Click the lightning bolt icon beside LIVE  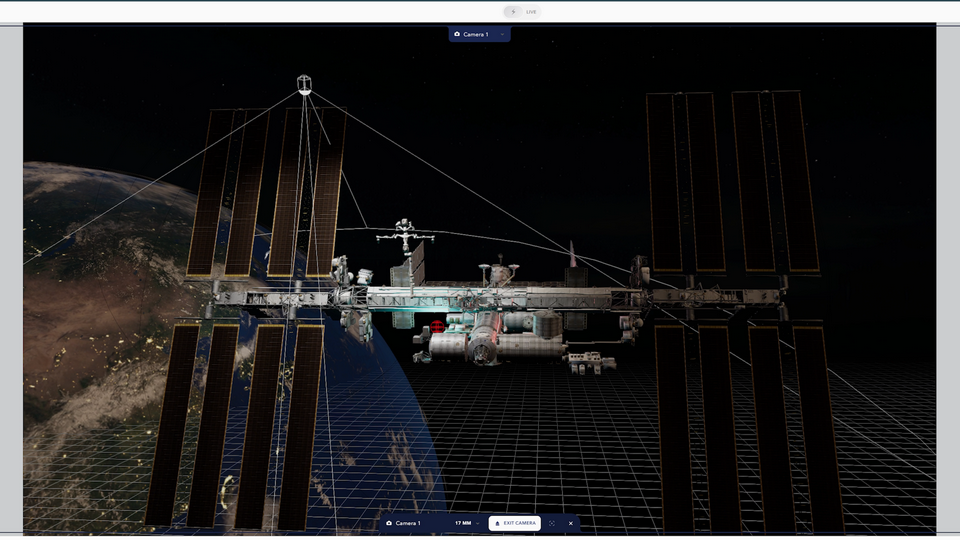(x=512, y=12)
